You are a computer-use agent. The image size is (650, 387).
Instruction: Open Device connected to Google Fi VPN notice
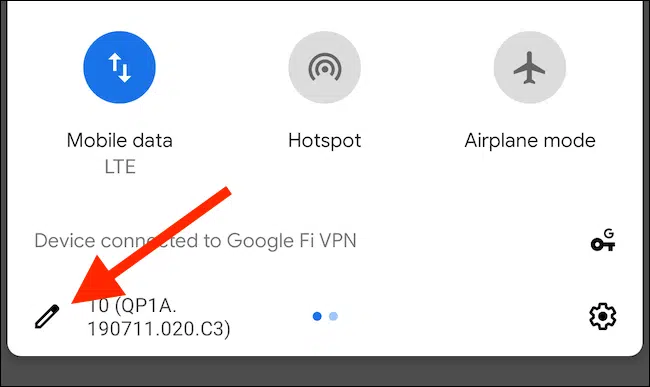195,241
